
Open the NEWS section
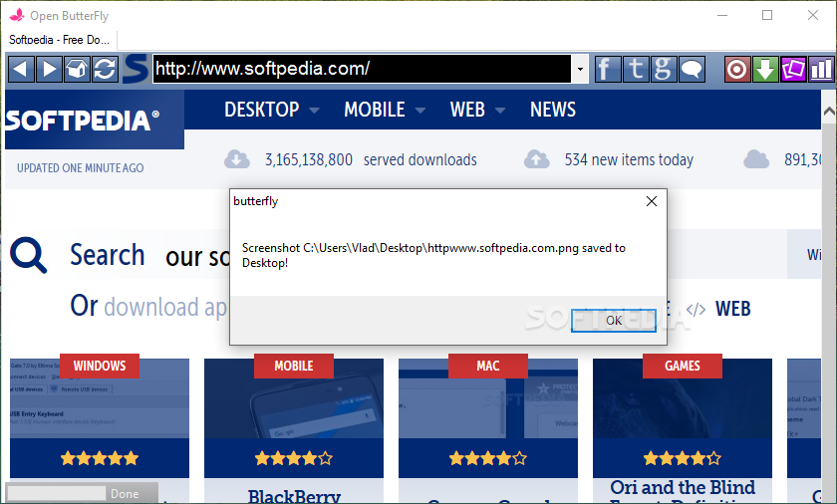click(553, 110)
